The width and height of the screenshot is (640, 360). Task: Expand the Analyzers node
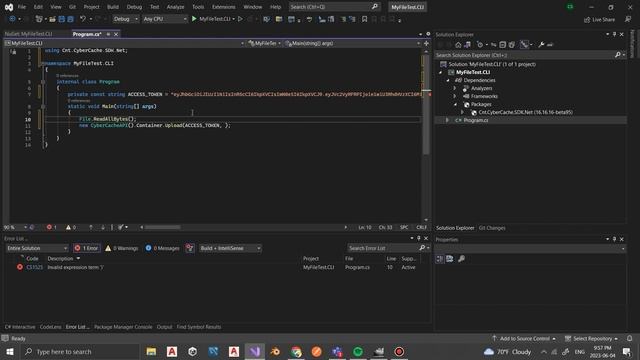click(x=455, y=88)
